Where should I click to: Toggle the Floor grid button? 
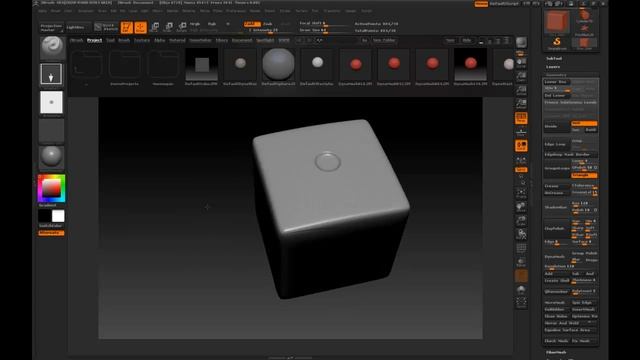pos(521,132)
